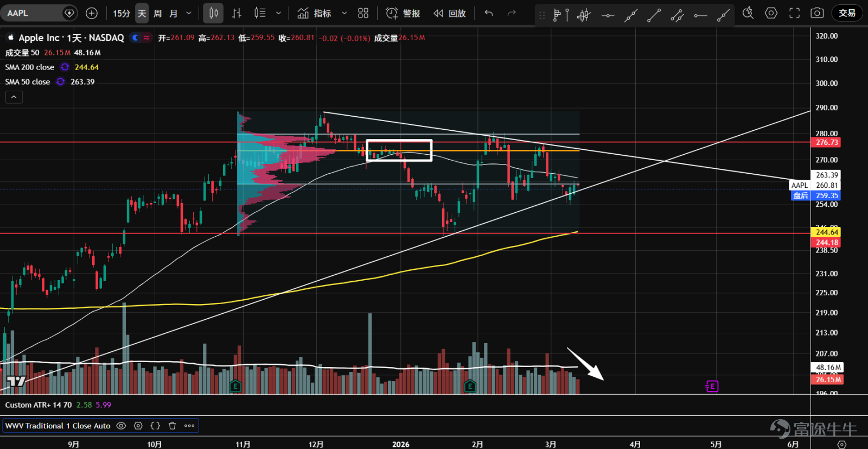Select the 成交量 50 volume indicator legend
This screenshot has width=868, height=449.
pyautogui.click(x=22, y=53)
